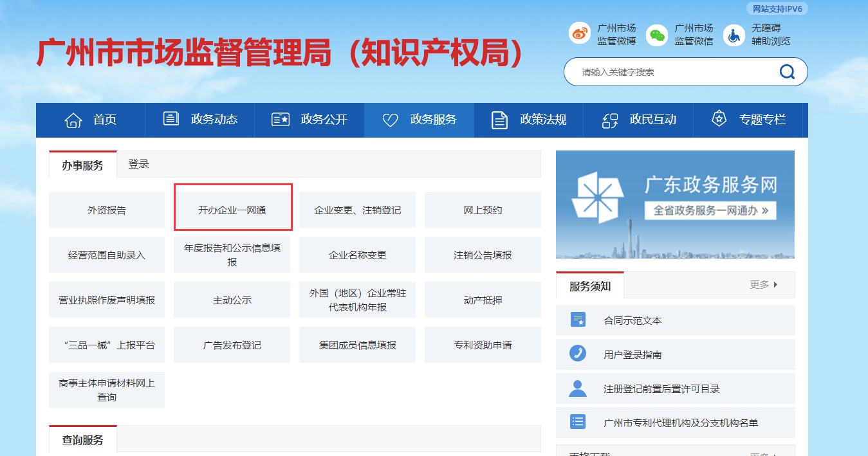
Task: Click the icon next to 合同示范文本
Action: (x=578, y=320)
